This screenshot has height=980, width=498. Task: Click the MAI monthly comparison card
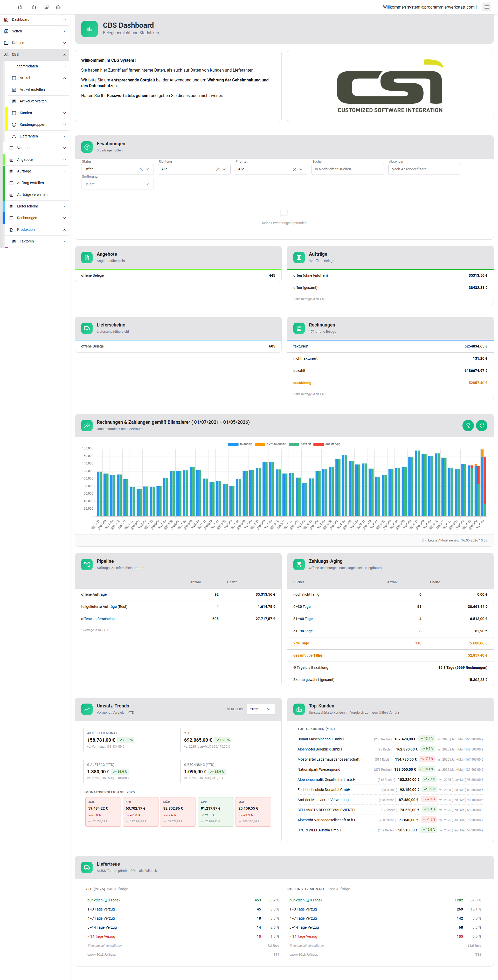pos(253,812)
